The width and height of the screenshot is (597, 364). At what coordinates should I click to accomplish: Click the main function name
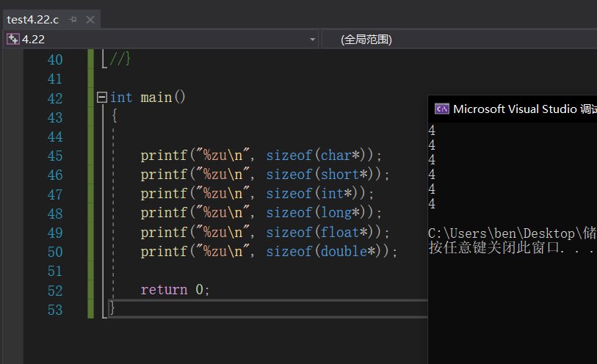pyautogui.click(x=157, y=98)
